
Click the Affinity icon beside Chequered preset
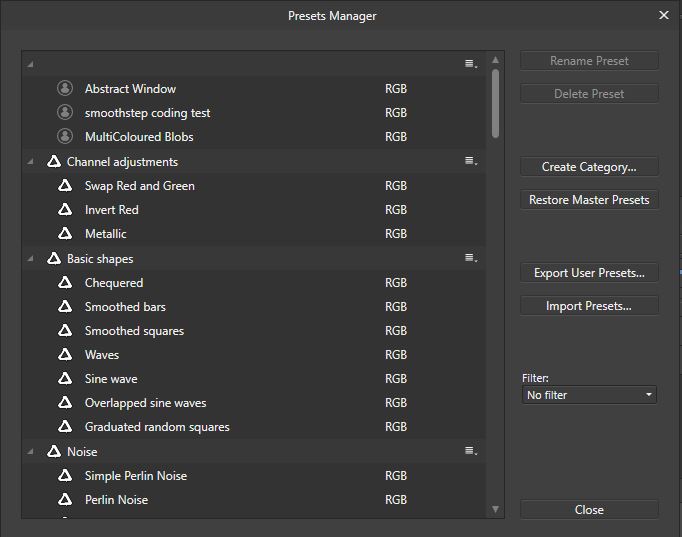pos(65,283)
